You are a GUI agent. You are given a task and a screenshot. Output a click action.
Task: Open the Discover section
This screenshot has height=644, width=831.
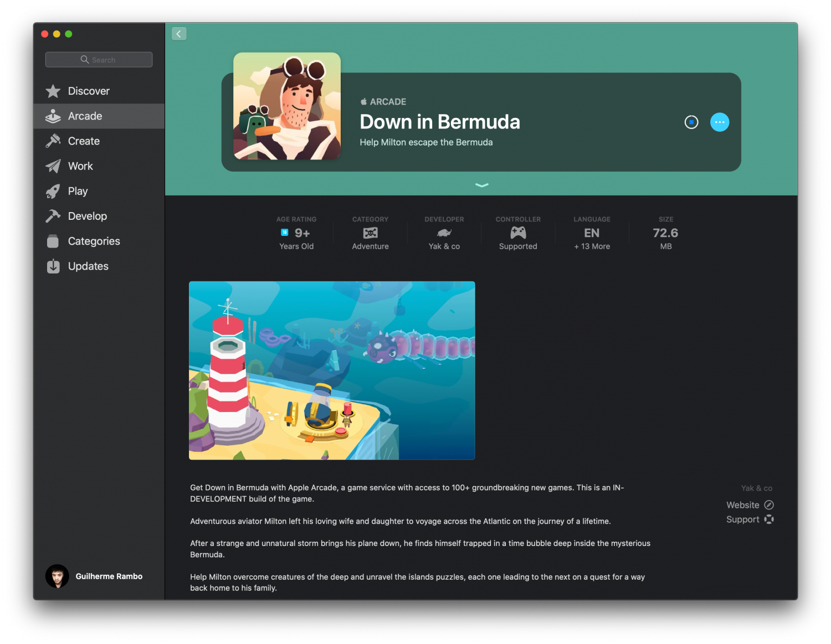point(99,91)
